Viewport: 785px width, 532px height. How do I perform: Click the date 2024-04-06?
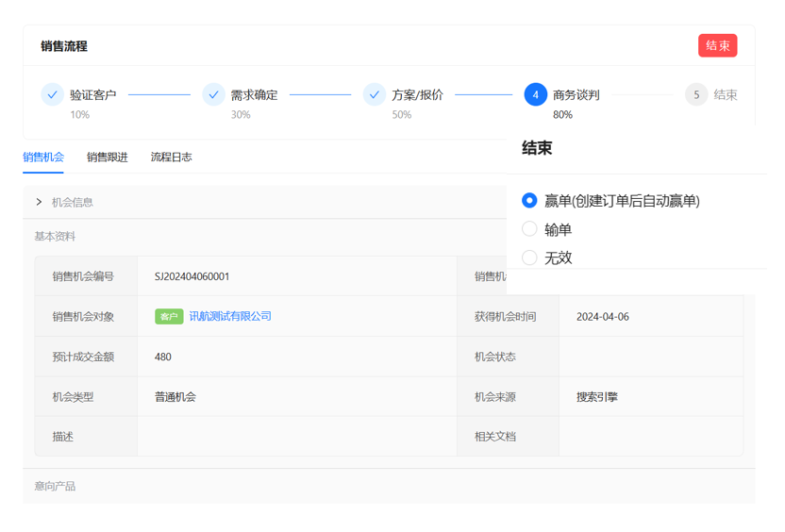[x=603, y=317]
